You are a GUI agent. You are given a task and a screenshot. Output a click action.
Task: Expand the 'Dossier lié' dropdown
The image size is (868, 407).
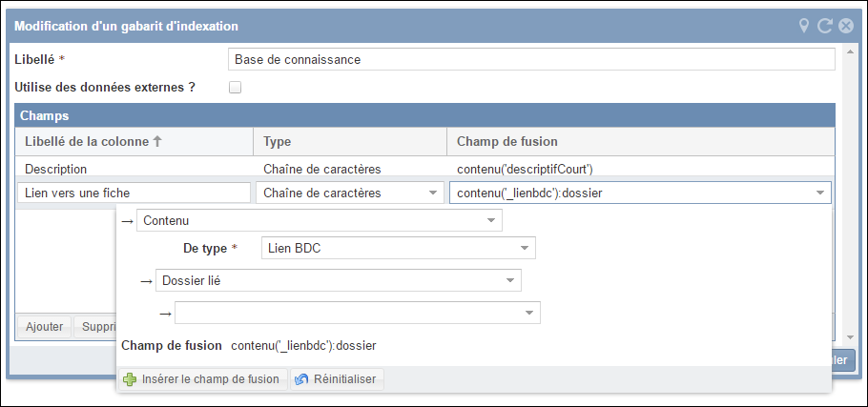pos(510,281)
